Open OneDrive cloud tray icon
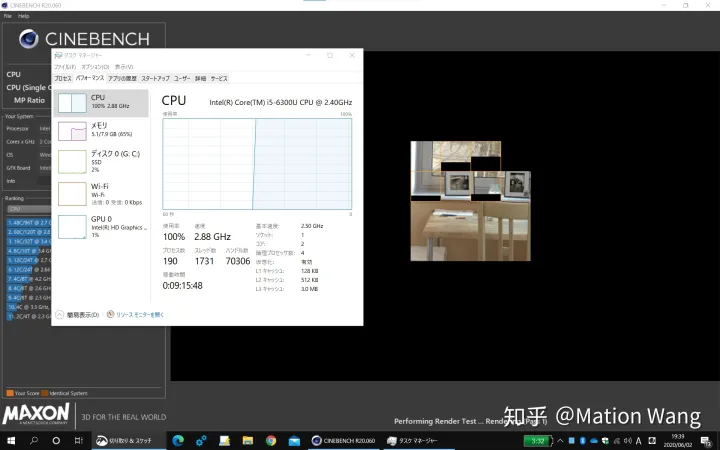Image resolution: width=720 pixels, height=450 pixels. 594,441
